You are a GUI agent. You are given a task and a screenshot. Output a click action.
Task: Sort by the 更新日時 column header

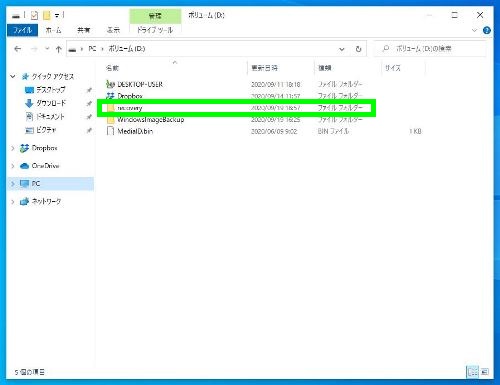[x=264, y=68]
